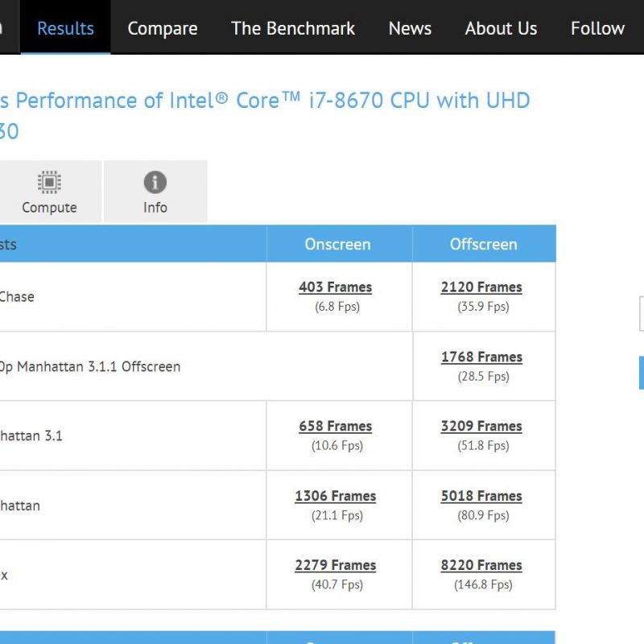
Task: Open the Follow menu item
Action: point(597,28)
